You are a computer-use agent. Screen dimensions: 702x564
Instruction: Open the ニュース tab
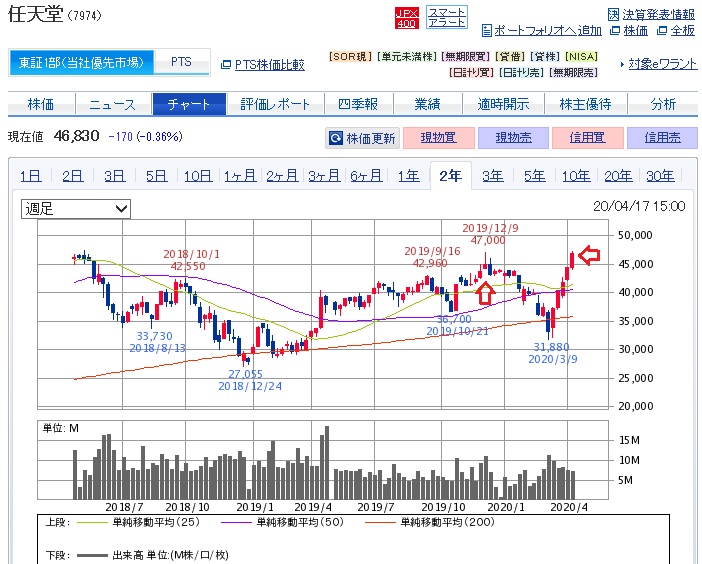pyautogui.click(x=113, y=104)
